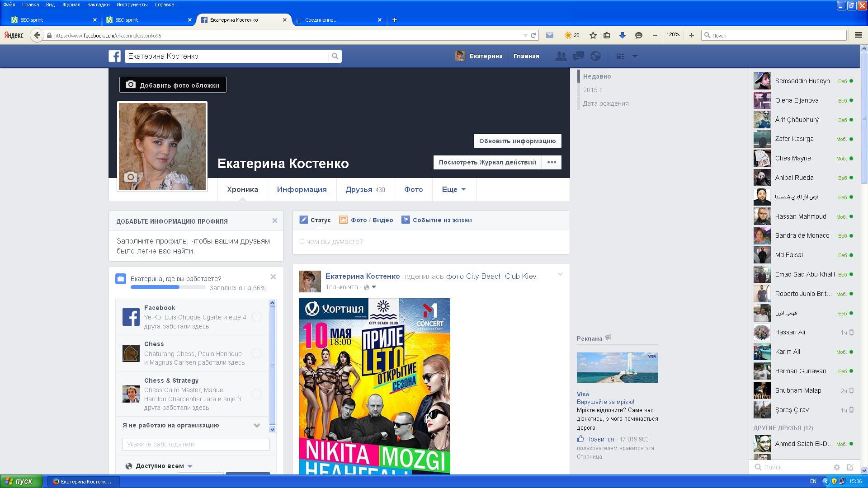
Task: Expand 'Я не работаю на организацию' chevron
Action: click(x=257, y=425)
